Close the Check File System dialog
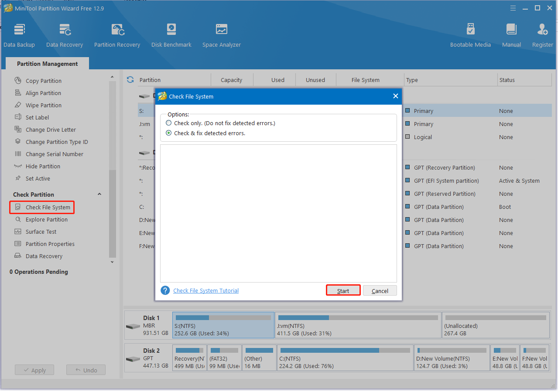This screenshot has height=392, width=558. [x=395, y=96]
